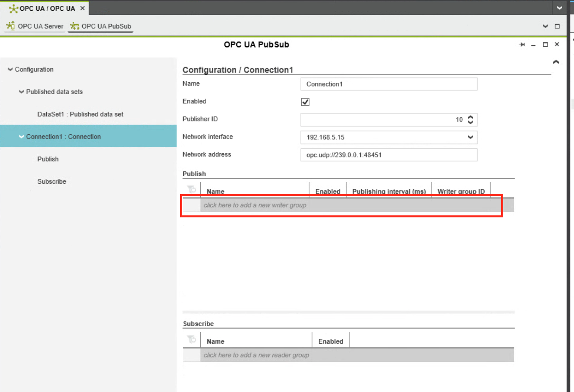This screenshot has height=392, width=574.
Task: Close the OPC UA PubSub panel
Action: pos(557,44)
